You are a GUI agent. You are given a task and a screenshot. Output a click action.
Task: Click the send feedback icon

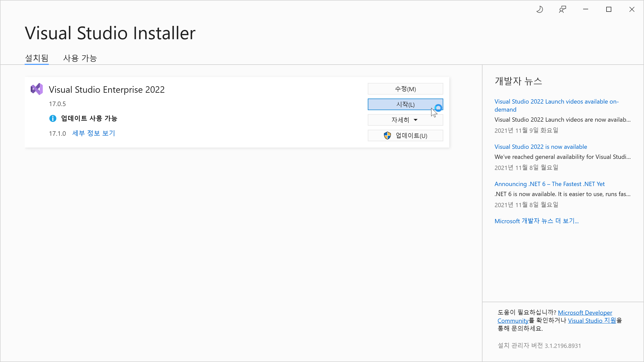[x=562, y=10]
